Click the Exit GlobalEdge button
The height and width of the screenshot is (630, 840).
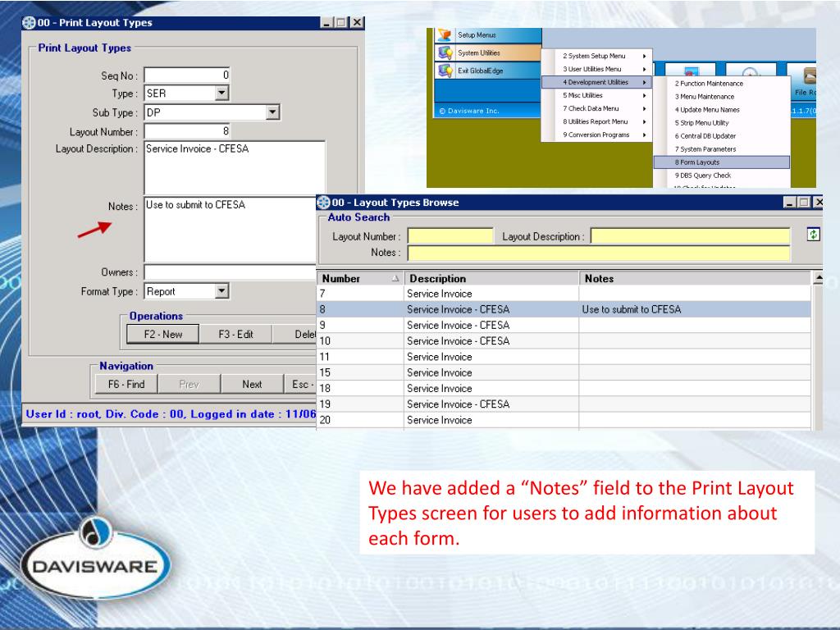point(488,71)
